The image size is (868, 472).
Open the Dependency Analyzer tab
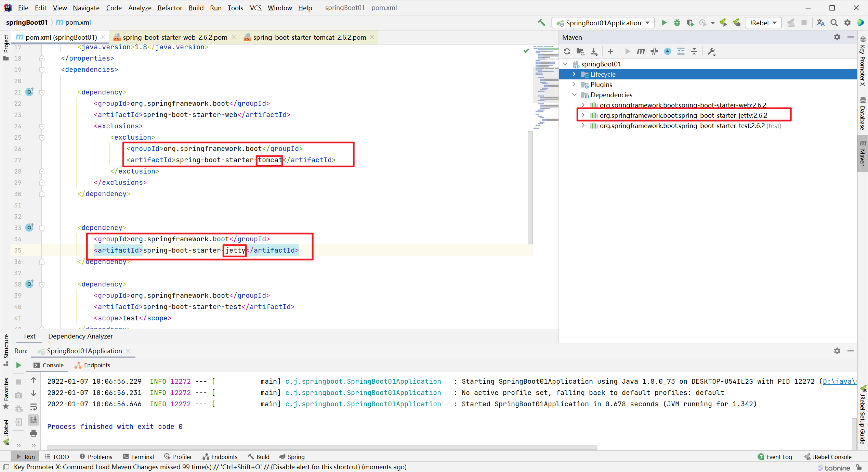(80, 336)
